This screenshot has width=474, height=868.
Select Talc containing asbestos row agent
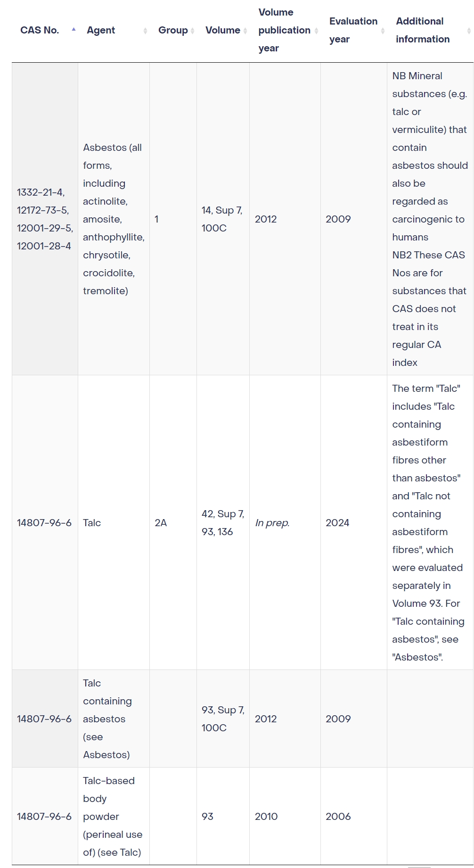[114, 719]
